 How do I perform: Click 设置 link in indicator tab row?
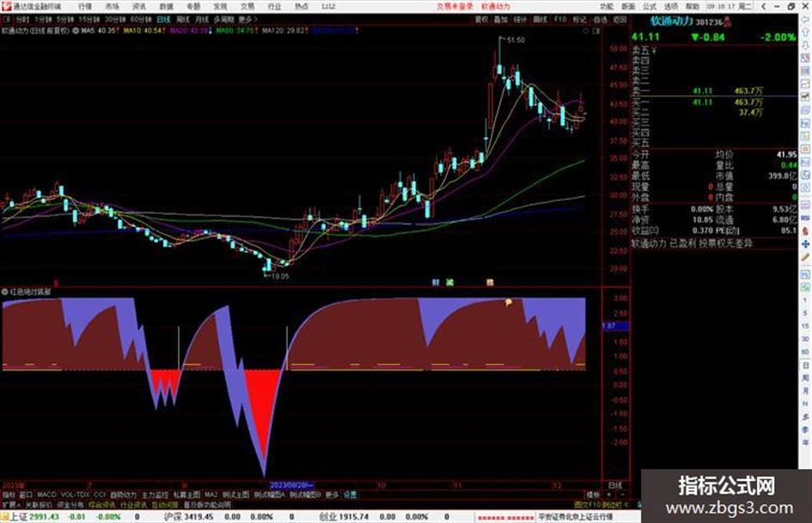pyautogui.click(x=350, y=495)
